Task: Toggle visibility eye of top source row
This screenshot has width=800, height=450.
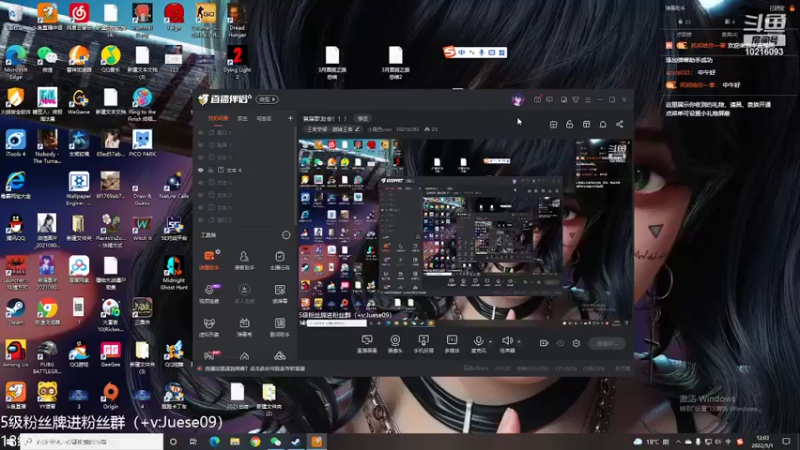Action: (x=201, y=133)
